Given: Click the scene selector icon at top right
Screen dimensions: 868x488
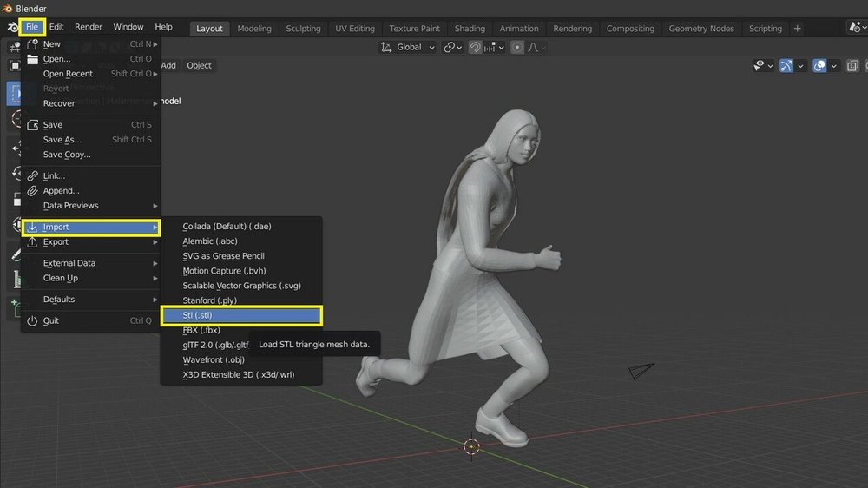Looking at the screenshot, I should (857, 29).
